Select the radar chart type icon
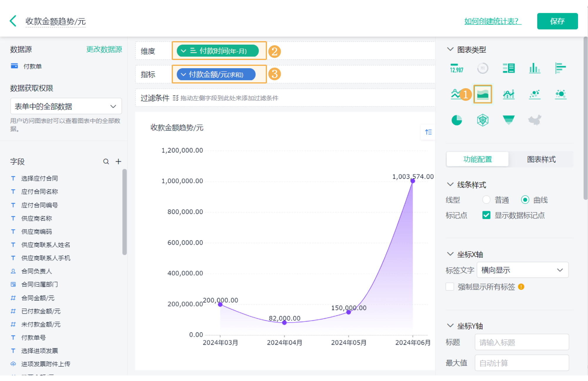This screenshot has width=588, height=381. pos(482,120)
